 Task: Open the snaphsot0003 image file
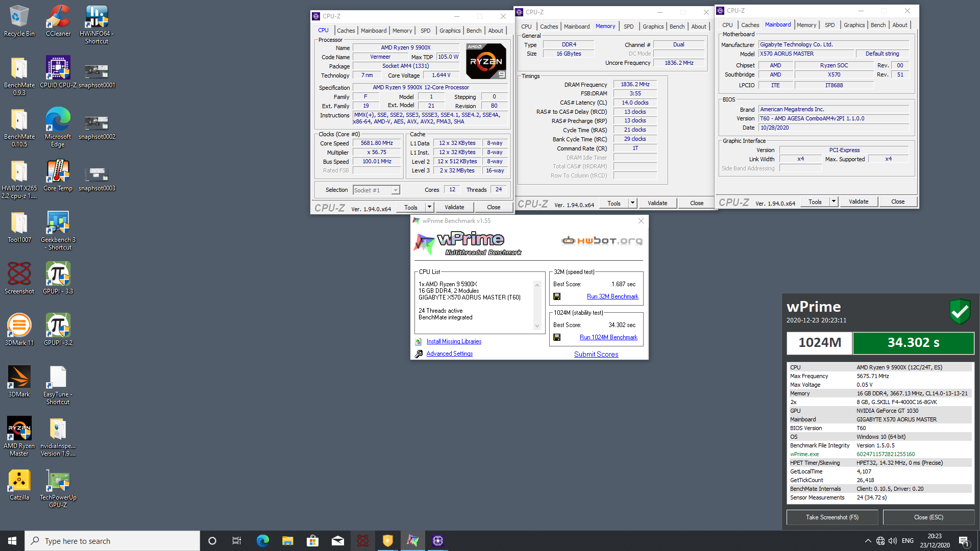(x=96, y=179)
